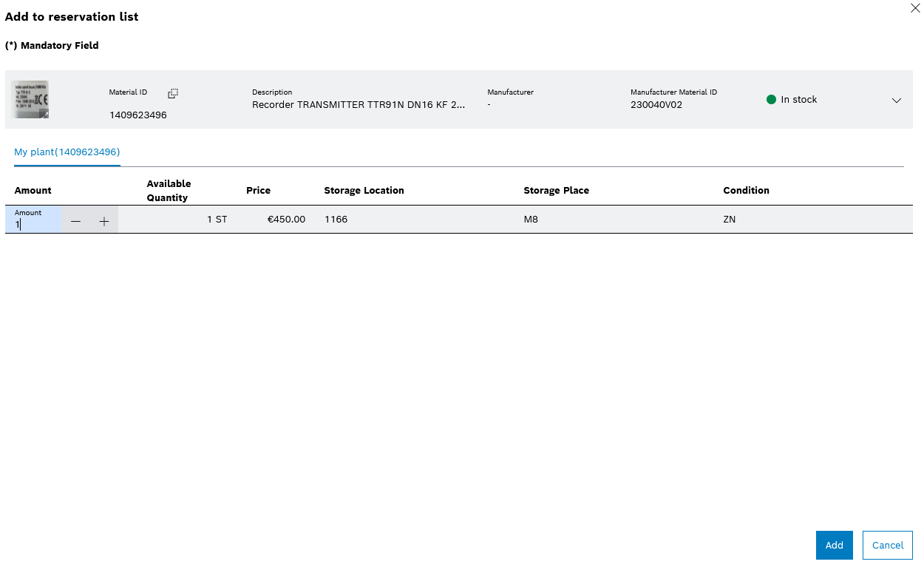Select the Recorder TRANSMITTER description text

coord(359,104)
